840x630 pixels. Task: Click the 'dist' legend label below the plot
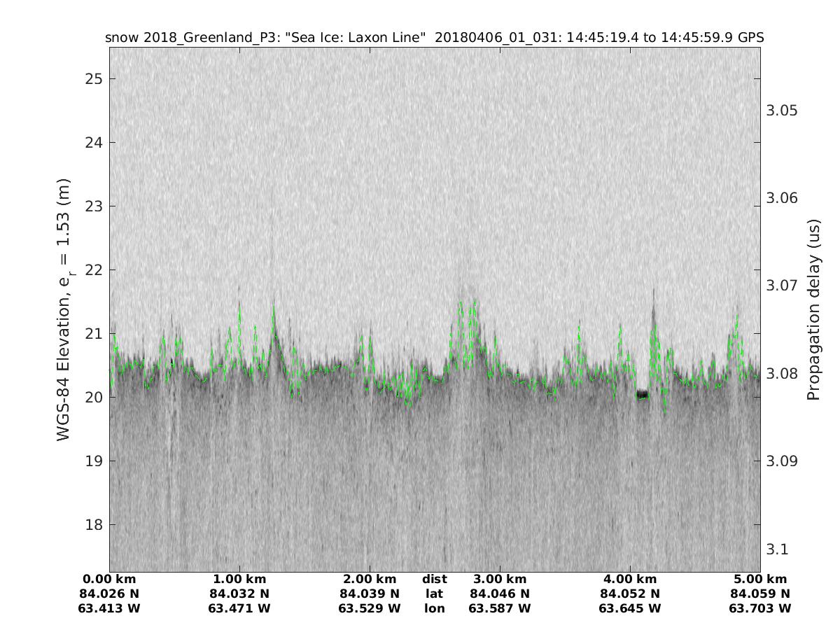pos(434,580)
